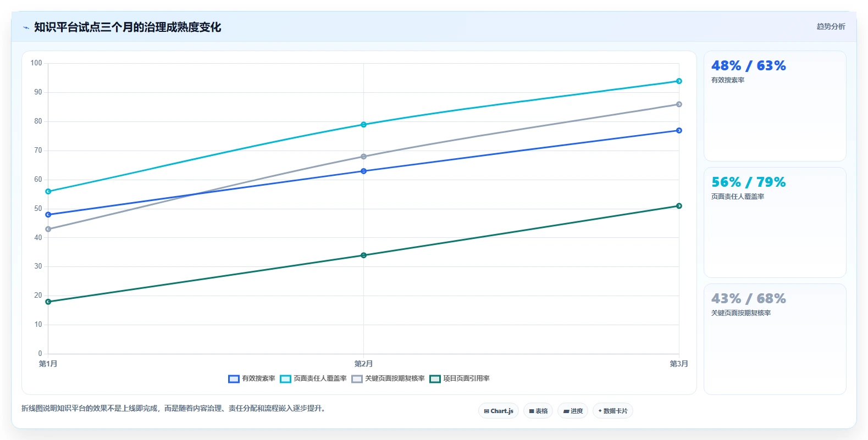This screenshot has height=440, width=868.
Task: Click the 第1月 point on 项目页面引用率 line
Action: [48, 302]
